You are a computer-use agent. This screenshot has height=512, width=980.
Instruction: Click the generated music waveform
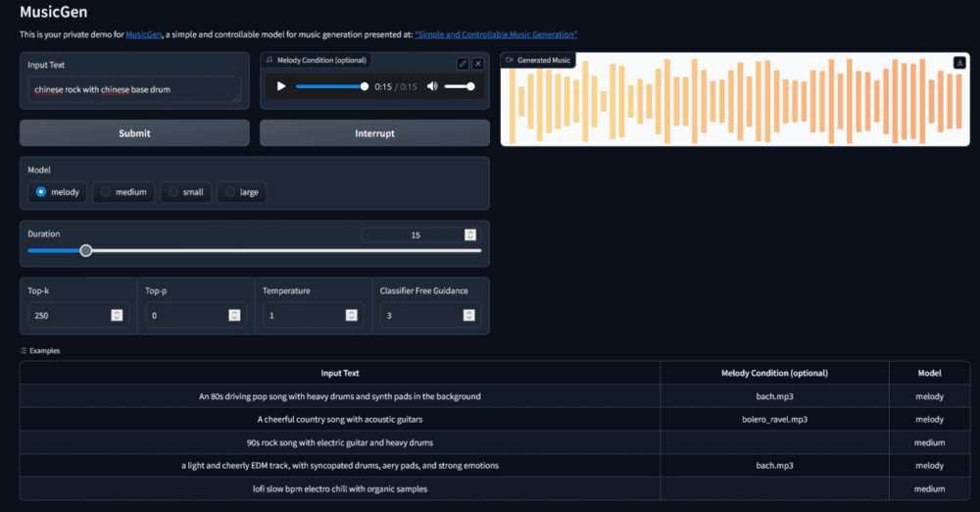click(x=735, y=101)
